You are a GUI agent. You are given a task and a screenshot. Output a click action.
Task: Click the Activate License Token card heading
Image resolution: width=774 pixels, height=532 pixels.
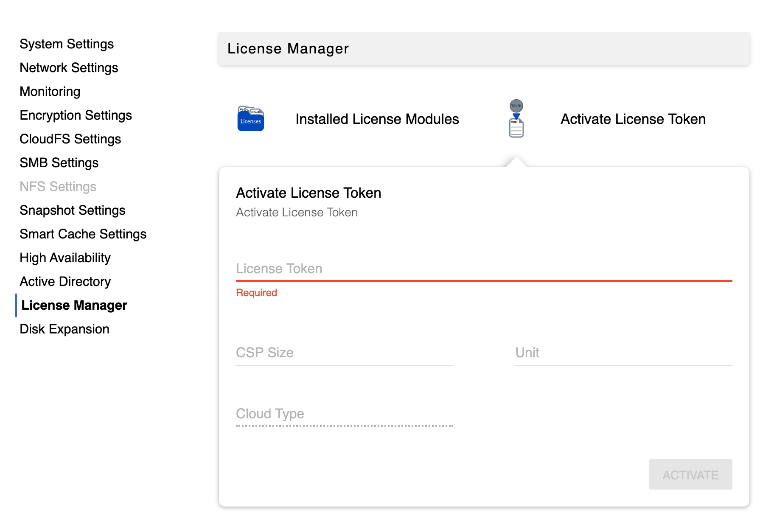point(308,193)
